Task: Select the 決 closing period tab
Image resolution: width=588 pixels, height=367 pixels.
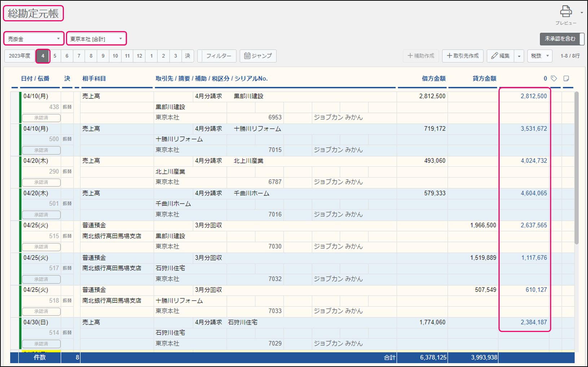Action: pos(188,56)
